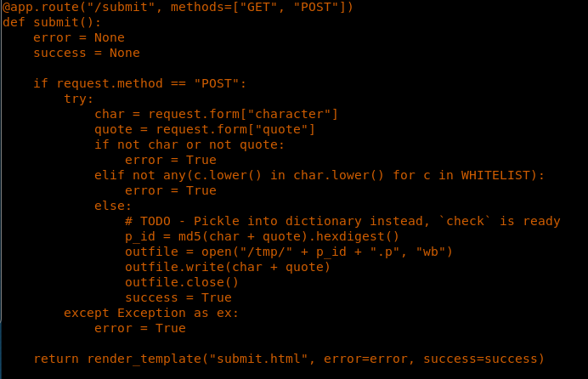Click "POST" in the methods list
The height and width of the screenshot is (379, 588).
pos(319,7)
